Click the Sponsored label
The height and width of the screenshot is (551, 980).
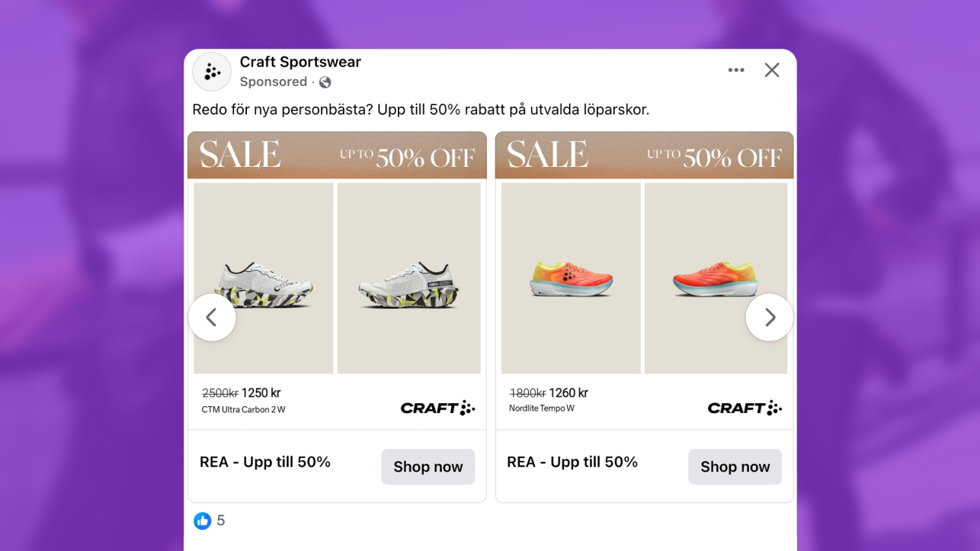[273, 82]
